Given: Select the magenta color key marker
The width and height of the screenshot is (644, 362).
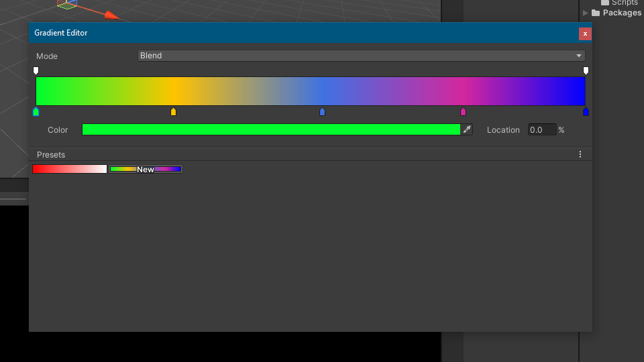Looking at the screenshot, I should pyautogui.click(x=463, y=112).
